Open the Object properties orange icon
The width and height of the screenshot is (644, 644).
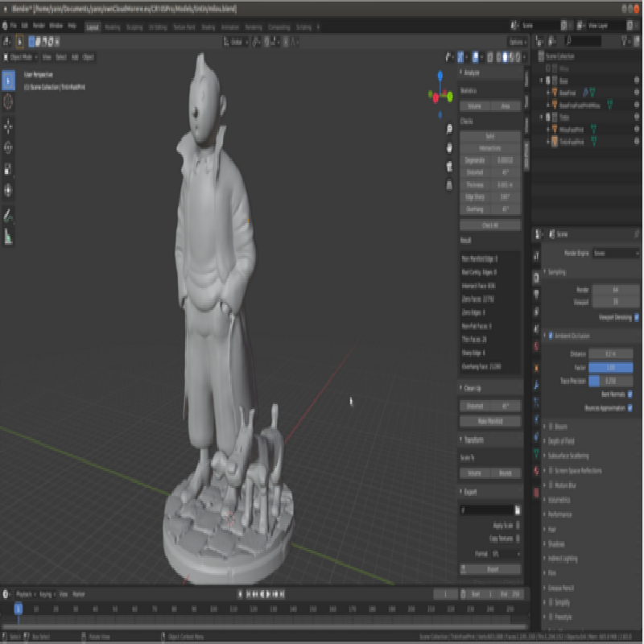click(536, 368)
